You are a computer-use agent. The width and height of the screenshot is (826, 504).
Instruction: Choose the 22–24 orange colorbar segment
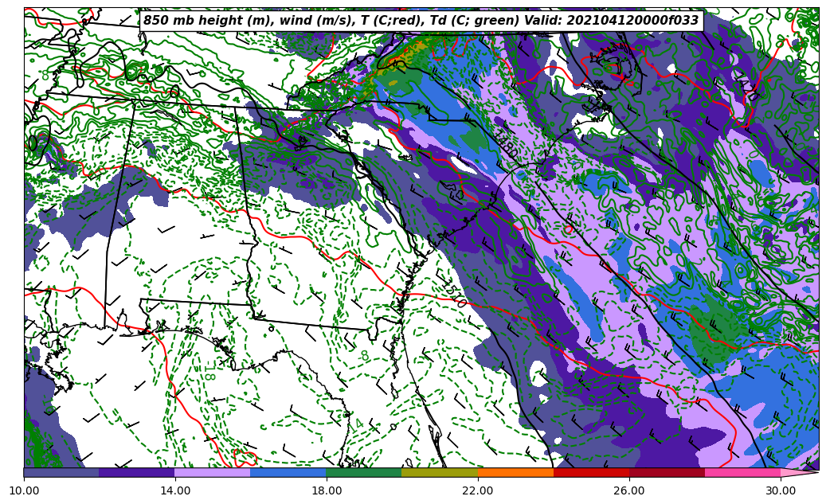point(515,472)
